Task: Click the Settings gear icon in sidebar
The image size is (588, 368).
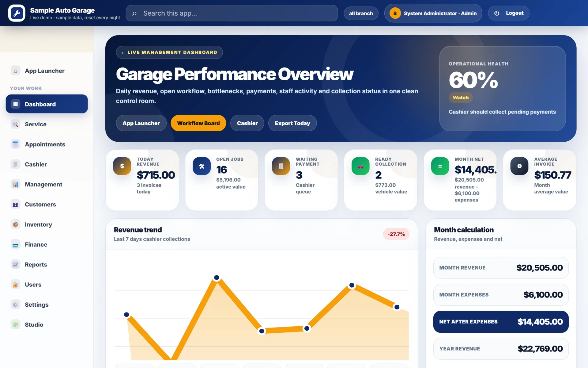Action: pyautogui.click(x=15, y=305)
